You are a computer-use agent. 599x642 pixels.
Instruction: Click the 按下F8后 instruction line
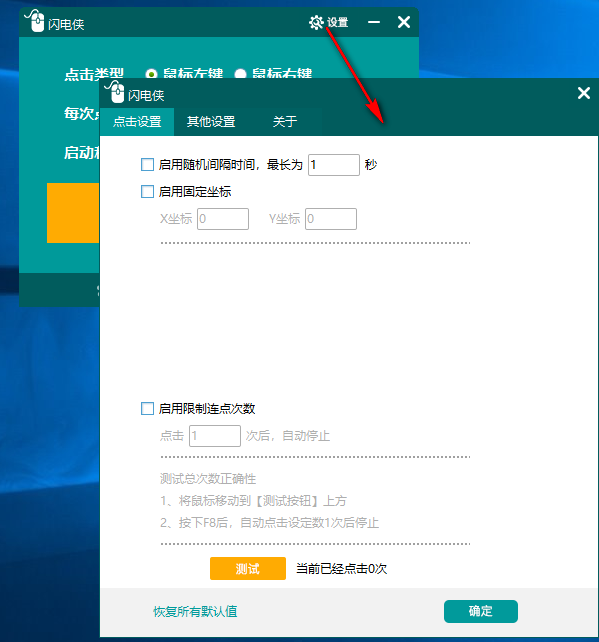point(269,523)
